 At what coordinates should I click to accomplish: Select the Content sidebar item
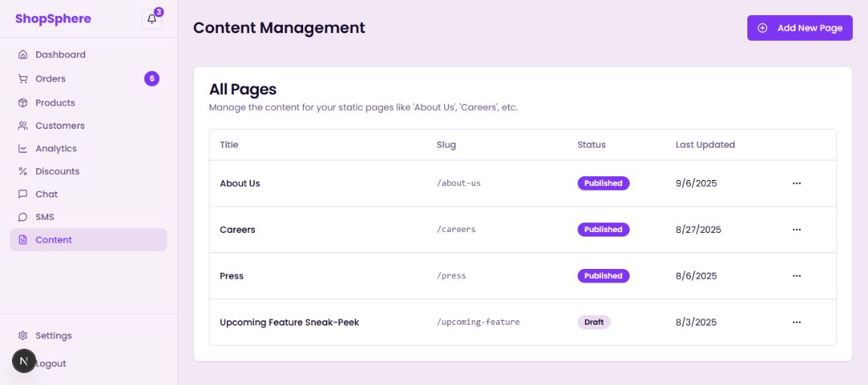53,240
